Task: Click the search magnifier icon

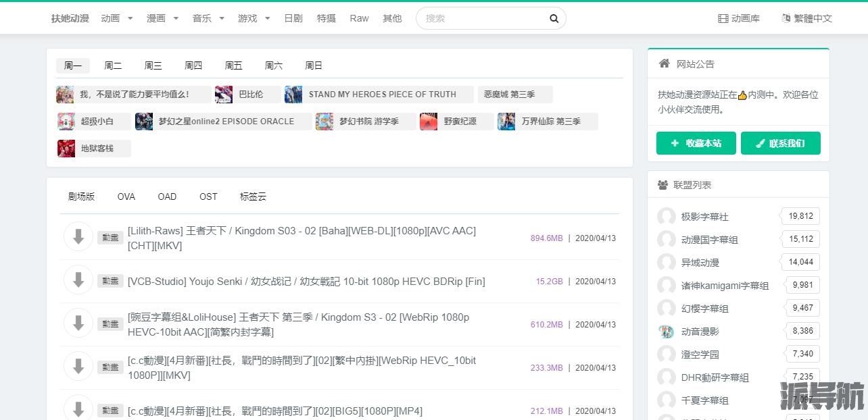Action: [554, 19]
